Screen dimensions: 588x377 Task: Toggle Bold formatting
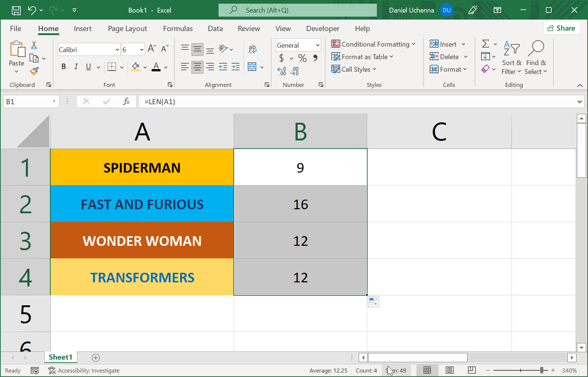click(64, 67)
